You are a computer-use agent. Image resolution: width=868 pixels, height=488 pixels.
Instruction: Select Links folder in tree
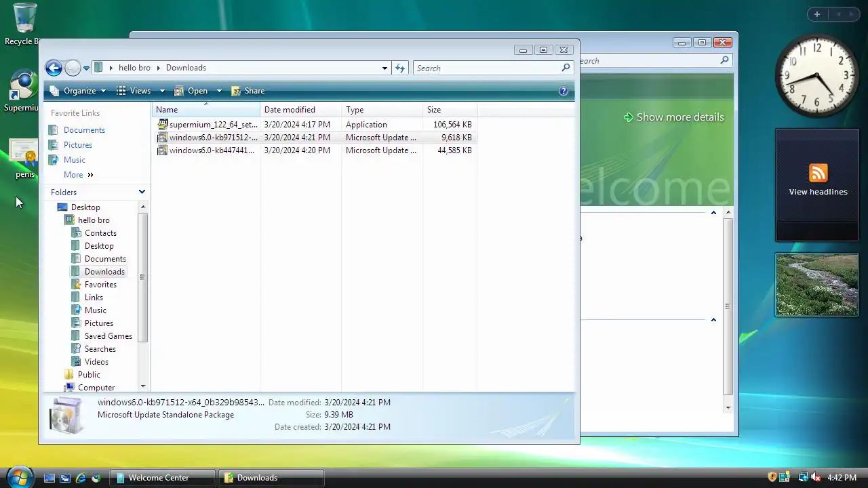pyautogui.click(x=94, y=298)
